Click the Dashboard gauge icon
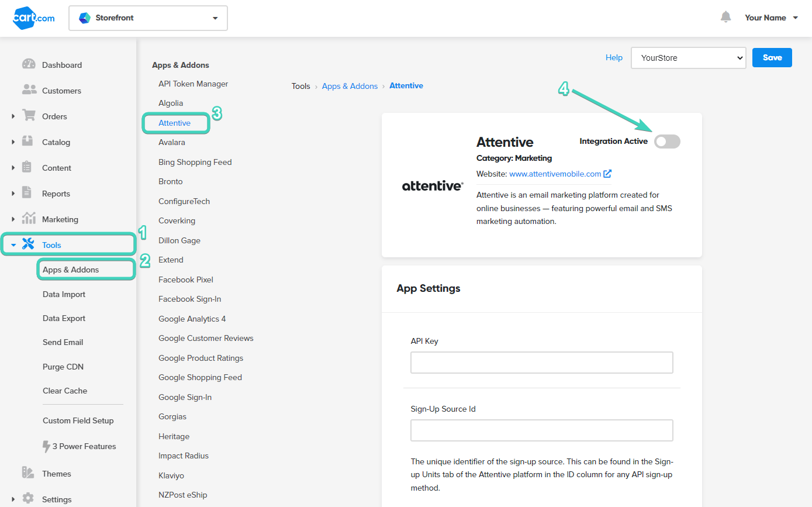Viewport: 812px width, 507px height. point(29,64)
